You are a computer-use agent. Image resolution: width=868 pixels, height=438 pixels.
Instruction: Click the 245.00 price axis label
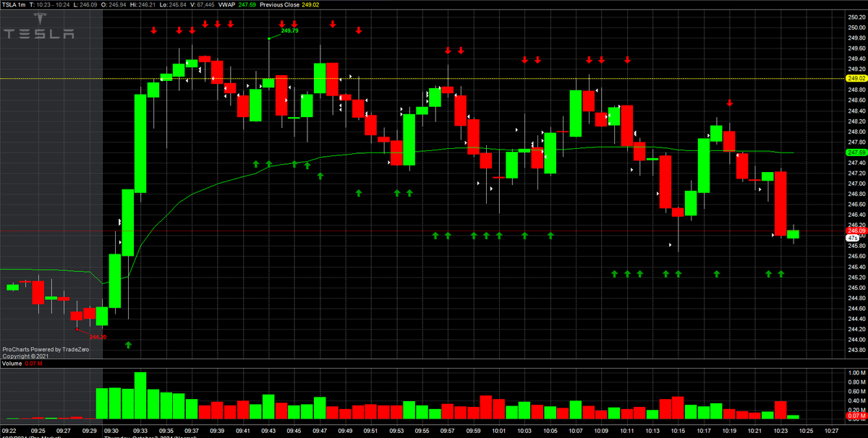click(856, 288)
